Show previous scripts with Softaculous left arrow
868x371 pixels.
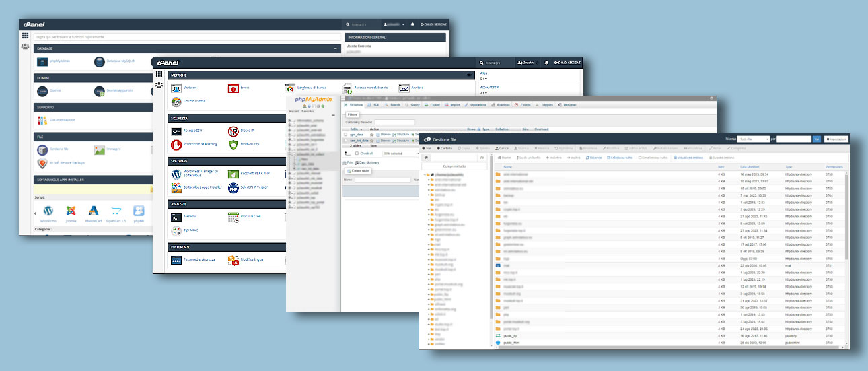pos(36,213)
